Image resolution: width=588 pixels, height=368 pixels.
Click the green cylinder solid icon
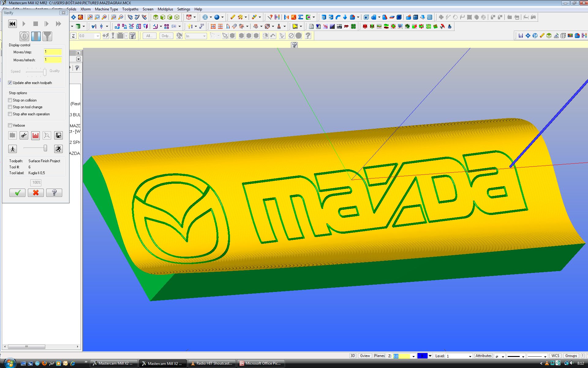click(78, 26)
